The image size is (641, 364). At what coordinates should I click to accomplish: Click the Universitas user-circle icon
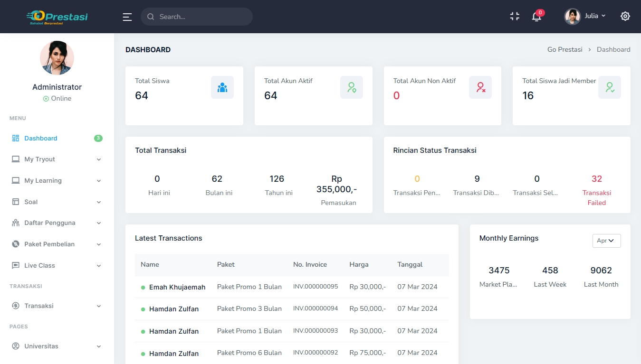(x=16, y=346)
